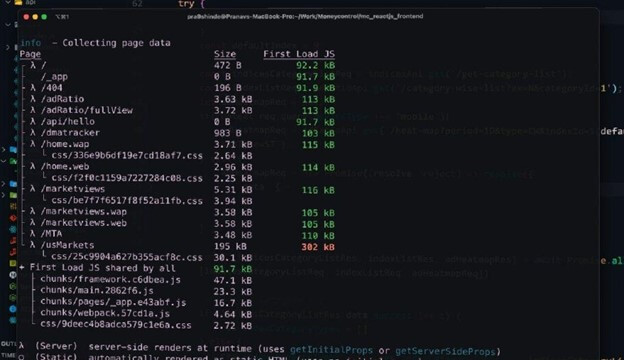Click chunks/pages/_app.e43abf.js entry
The image size is (624, 360).
click(x=113, y=302)
